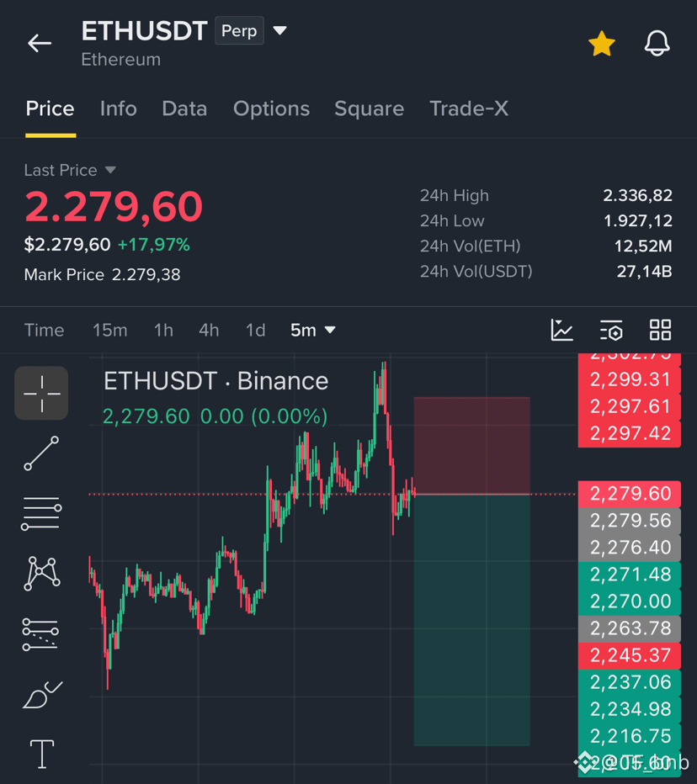Click the 2,237.06 green price label

[630, 682]
